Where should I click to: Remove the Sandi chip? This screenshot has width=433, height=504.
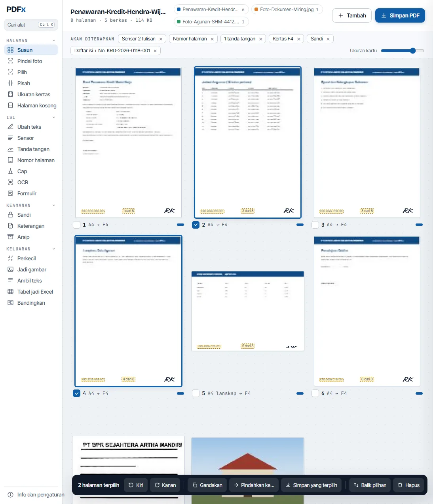click(328, 39)
